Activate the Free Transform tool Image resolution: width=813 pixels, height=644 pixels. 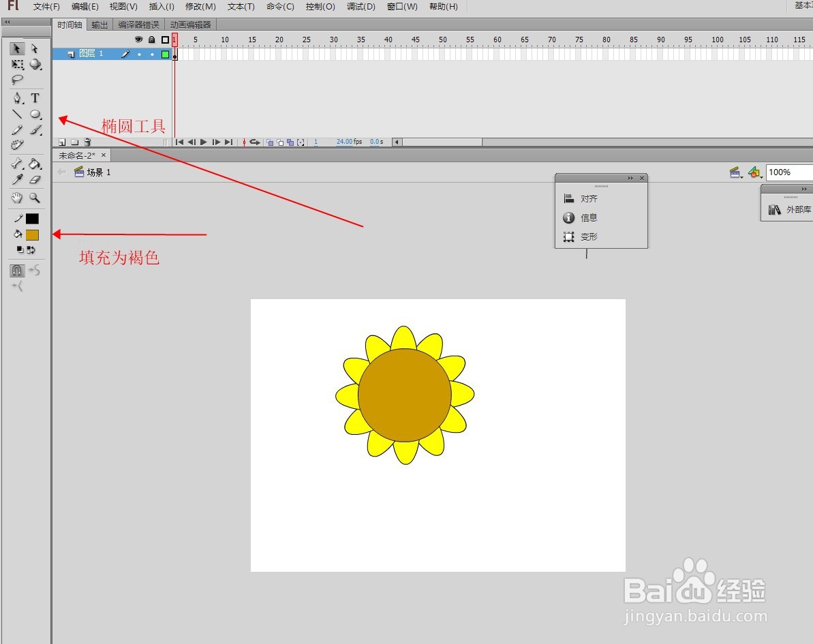pyautogui.click(x=17, y=65)
